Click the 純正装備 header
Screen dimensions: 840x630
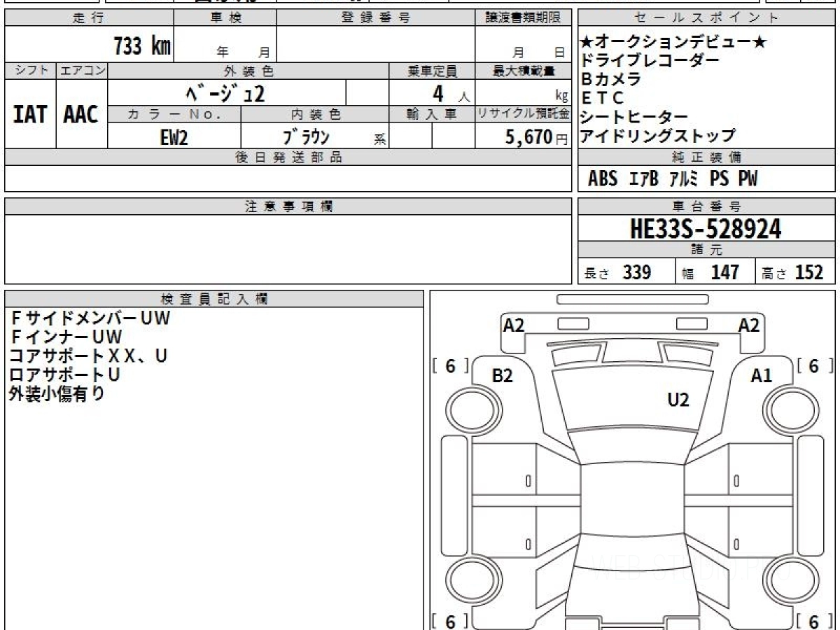point(706,157)
